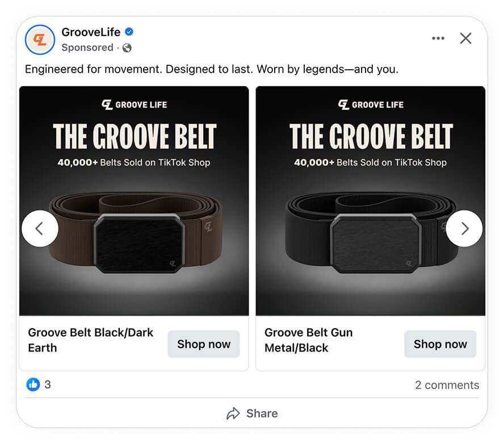
Task: Click the GrooveLife profile logo icon
Action: pyautogui.click(x=39, y=39)
